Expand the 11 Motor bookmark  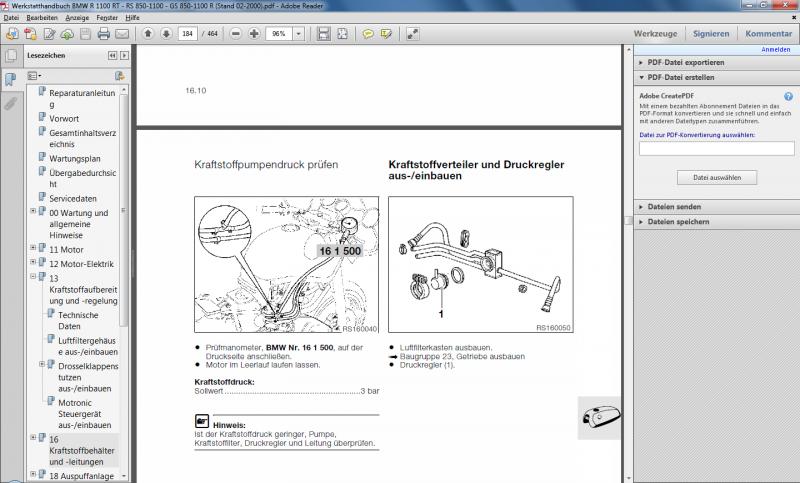(33, 248)
